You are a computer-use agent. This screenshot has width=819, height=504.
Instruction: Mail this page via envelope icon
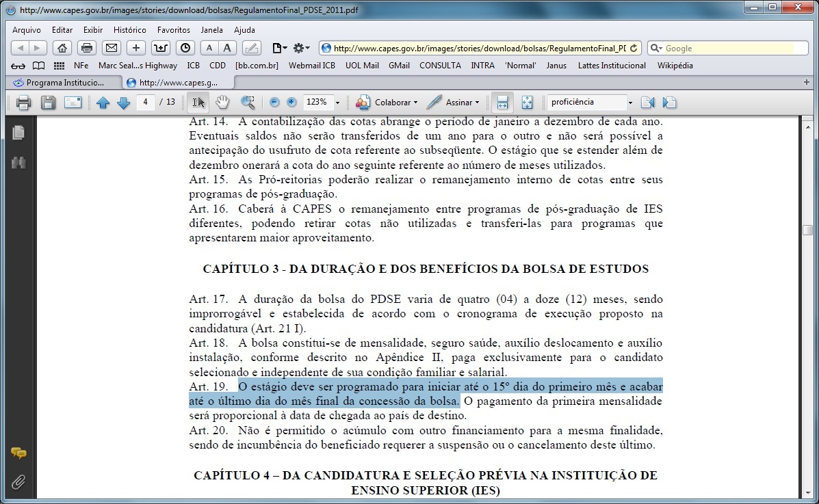click(112, 48)
